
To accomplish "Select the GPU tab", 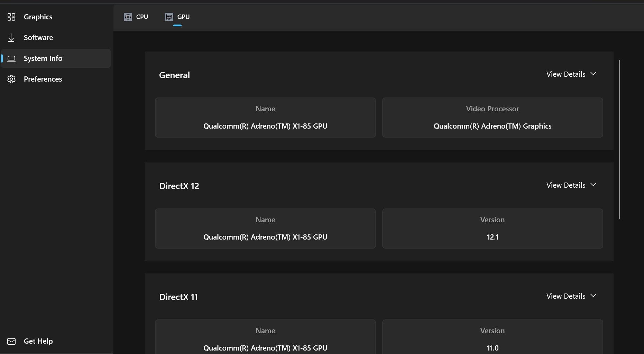I will pyautogui.click(x=183, y=17).
